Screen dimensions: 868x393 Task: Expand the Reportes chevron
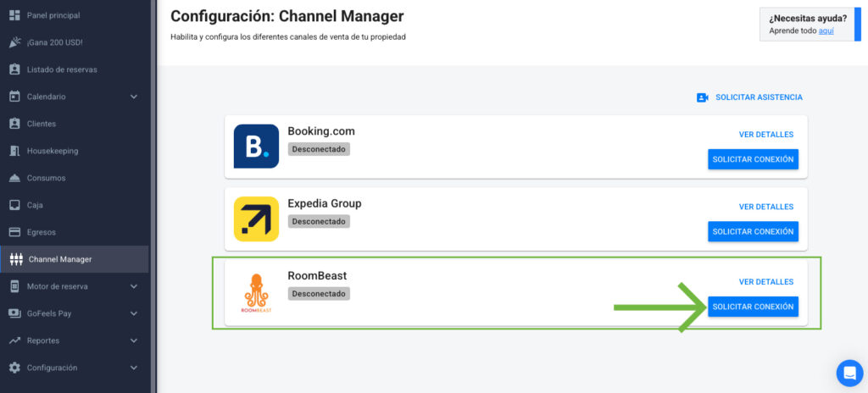coord(133,341)
